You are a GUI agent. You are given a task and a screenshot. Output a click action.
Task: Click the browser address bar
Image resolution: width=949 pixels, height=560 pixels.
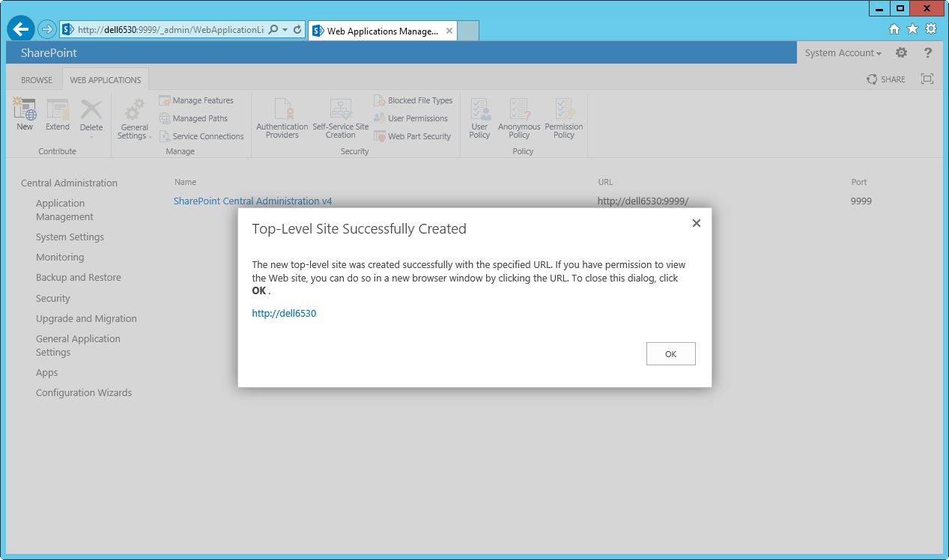click(170, 30)
